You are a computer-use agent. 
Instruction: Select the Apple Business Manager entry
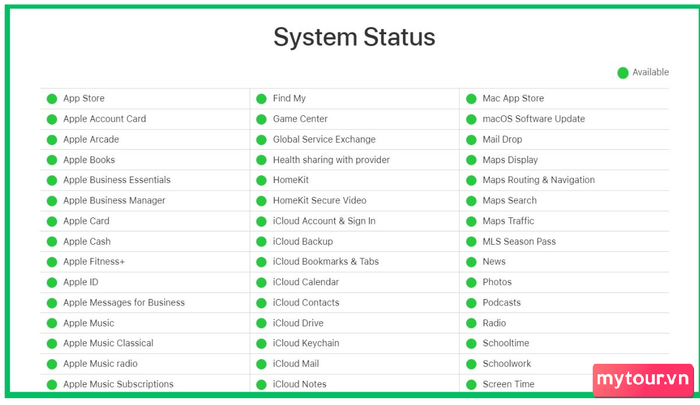click(114, 200)
